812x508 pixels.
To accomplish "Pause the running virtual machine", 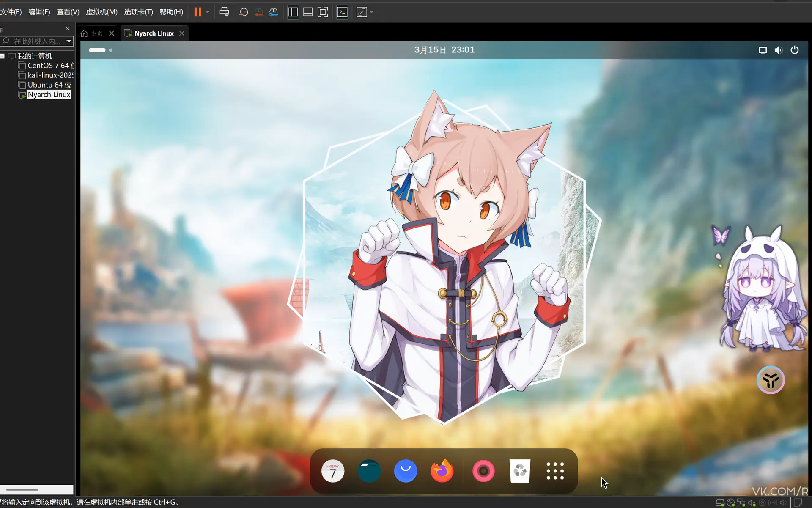I will click(198, 12).
